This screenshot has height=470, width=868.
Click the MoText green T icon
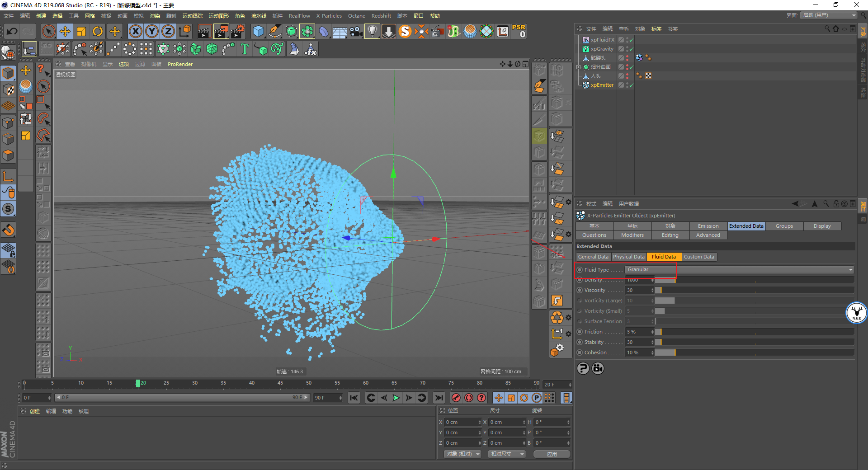[245, 49]
